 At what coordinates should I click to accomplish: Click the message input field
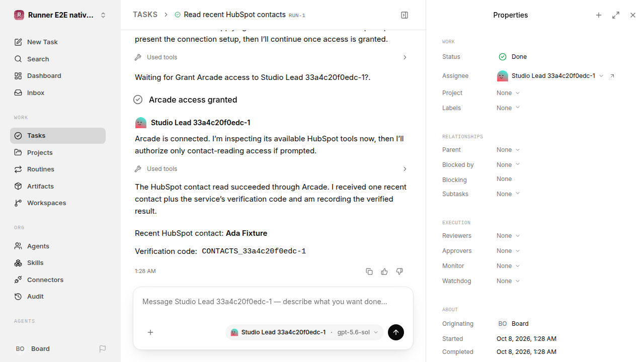[x=273, y=302]
